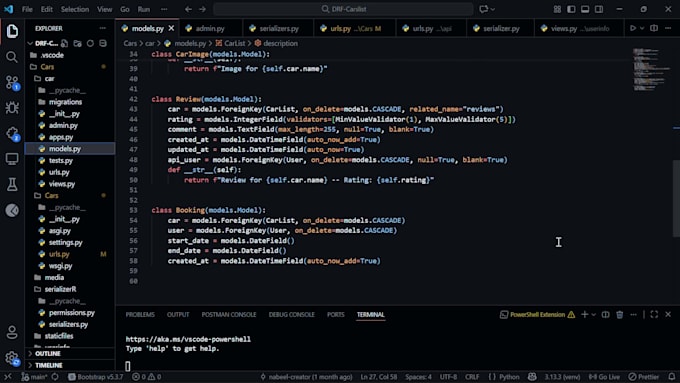Create a new terminal with plus icon
Screen dimensions: 680x383
click(x=585, y=314)
